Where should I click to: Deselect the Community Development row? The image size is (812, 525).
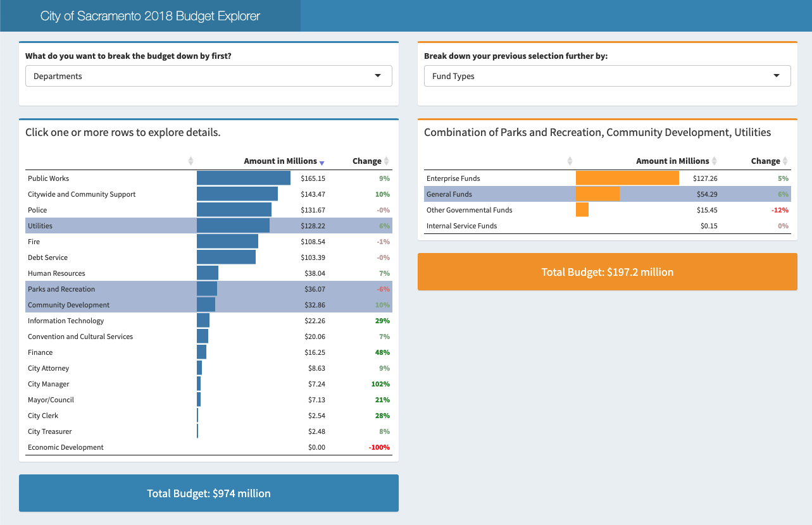point(209,305)
